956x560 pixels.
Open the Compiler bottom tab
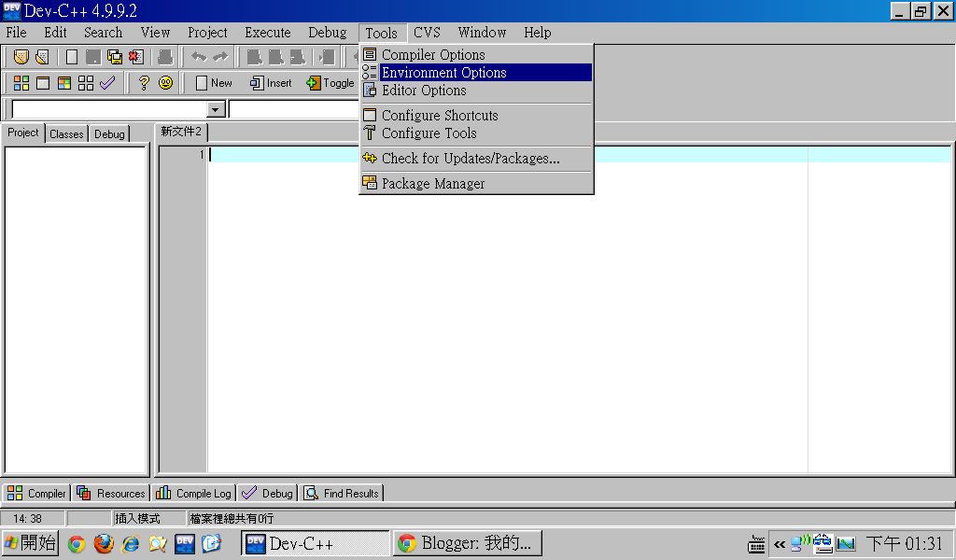[x=37, y=493]
